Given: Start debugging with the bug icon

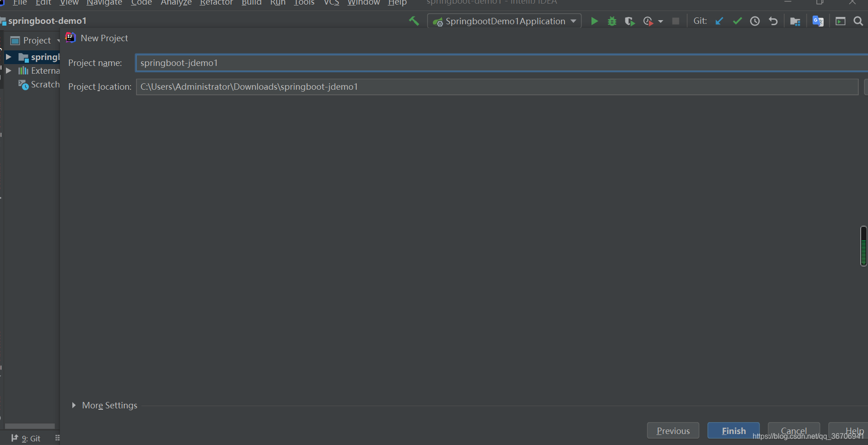Looking at the screenshot, I should pyautogui.click(x=612, y=21).
